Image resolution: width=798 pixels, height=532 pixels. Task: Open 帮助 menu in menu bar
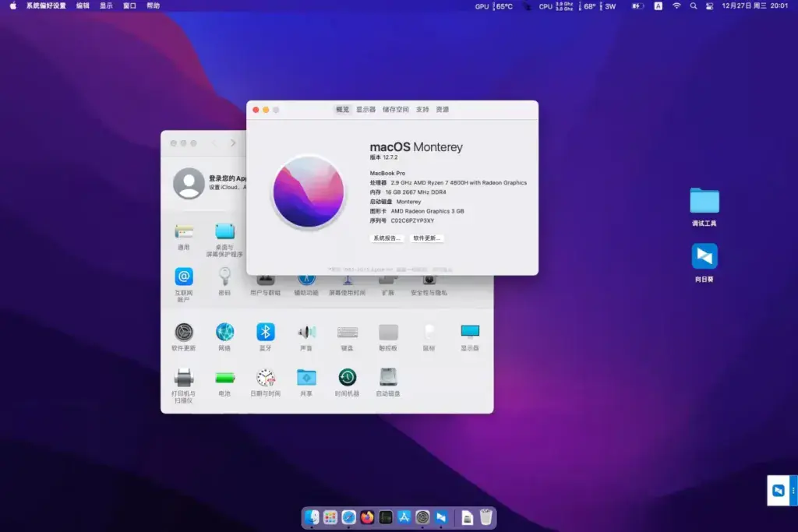[x=153, y=5]
